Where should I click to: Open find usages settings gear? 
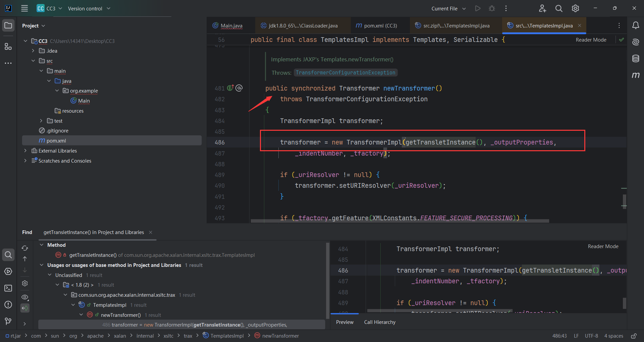coord(25,283)
